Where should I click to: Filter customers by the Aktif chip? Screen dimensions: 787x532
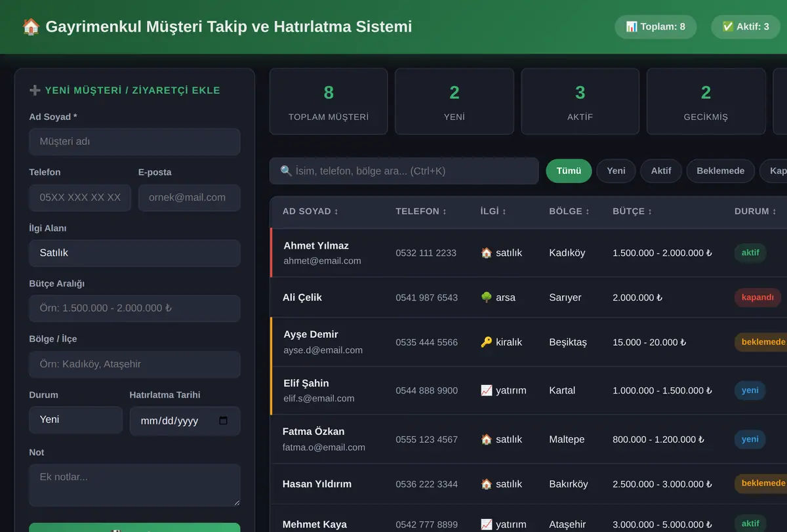(x=660, y=171)
